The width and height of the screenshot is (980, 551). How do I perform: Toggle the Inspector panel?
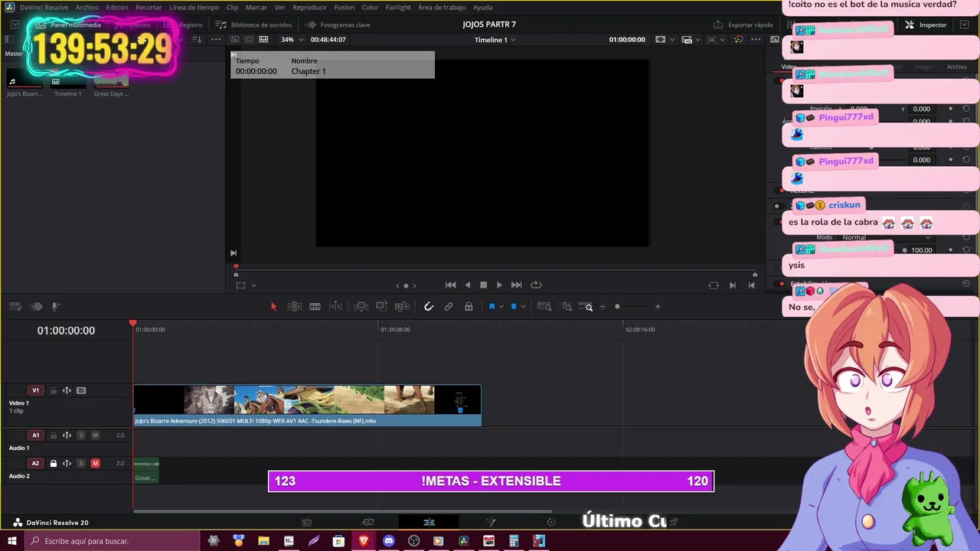tap(926, 24)
